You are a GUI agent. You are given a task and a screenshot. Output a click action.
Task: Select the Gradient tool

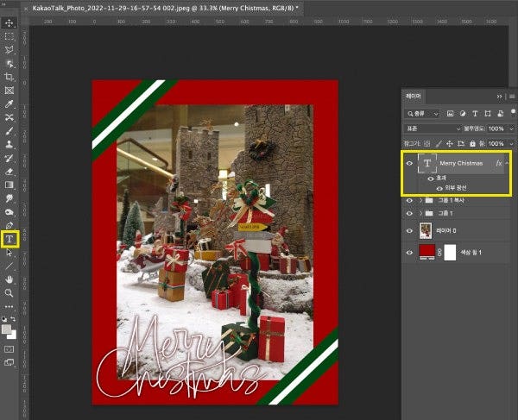tap(9, 185)
